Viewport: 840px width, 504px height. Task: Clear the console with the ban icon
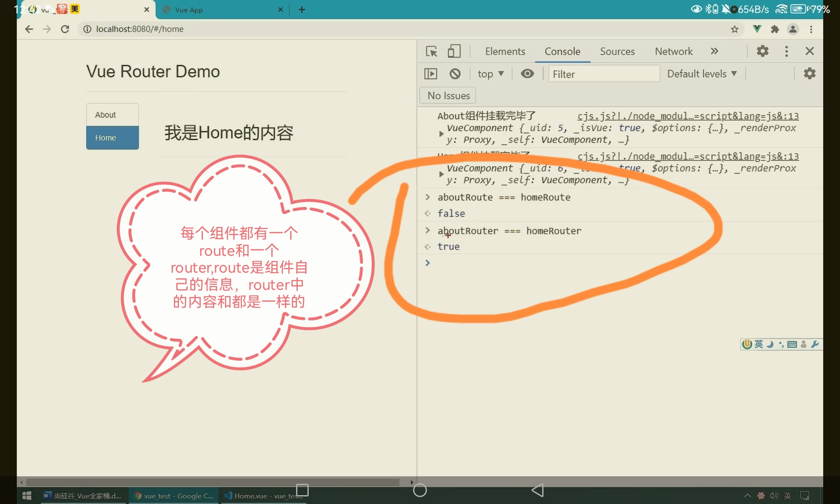tap(455, 74)
